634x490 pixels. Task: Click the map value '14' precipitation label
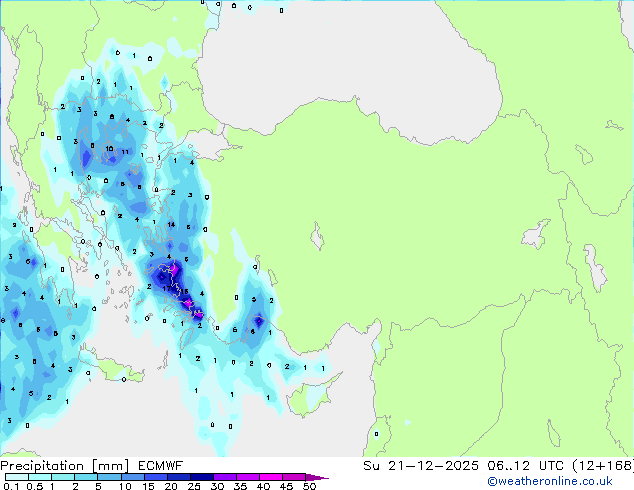171,225
